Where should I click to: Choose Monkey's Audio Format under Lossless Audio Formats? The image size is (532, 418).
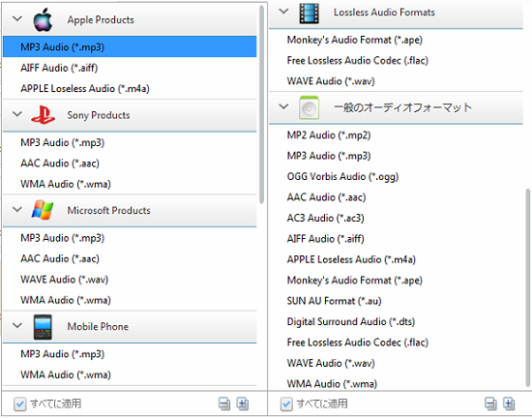(x=396, y=40)
